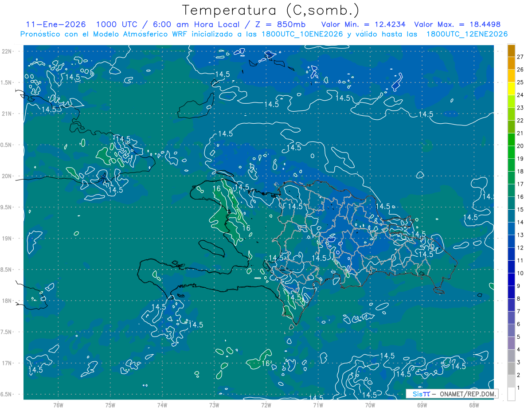Image resolution: width=532 pixels, height=411 pixels.
Task: Click color scale number 27
Action: [520, 57]
